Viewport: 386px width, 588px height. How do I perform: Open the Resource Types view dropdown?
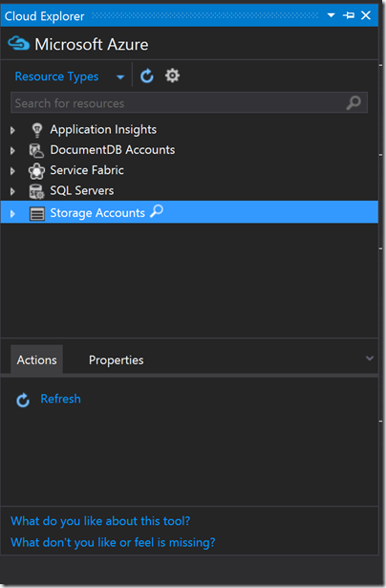(120, 77)
